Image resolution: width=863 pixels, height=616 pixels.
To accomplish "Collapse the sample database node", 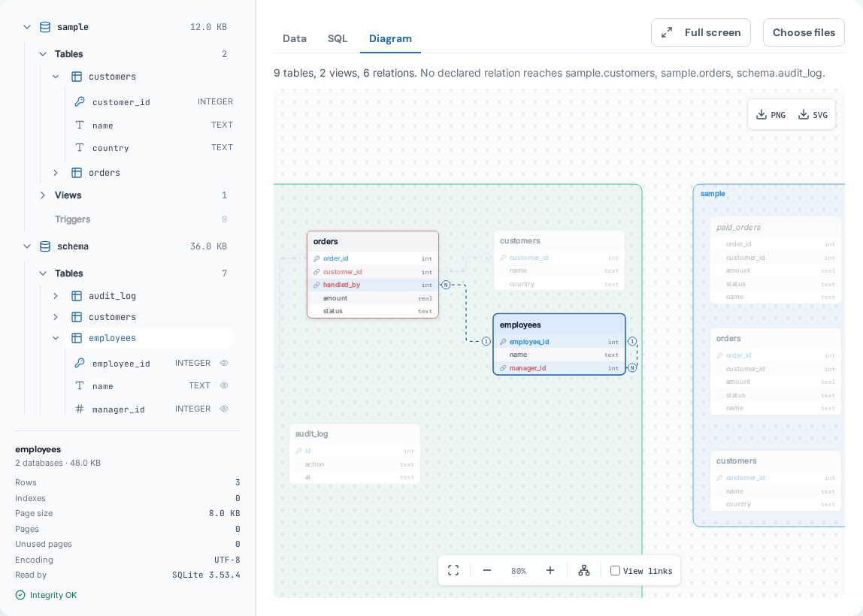I will pyautogui.click(x=27, y=27).
